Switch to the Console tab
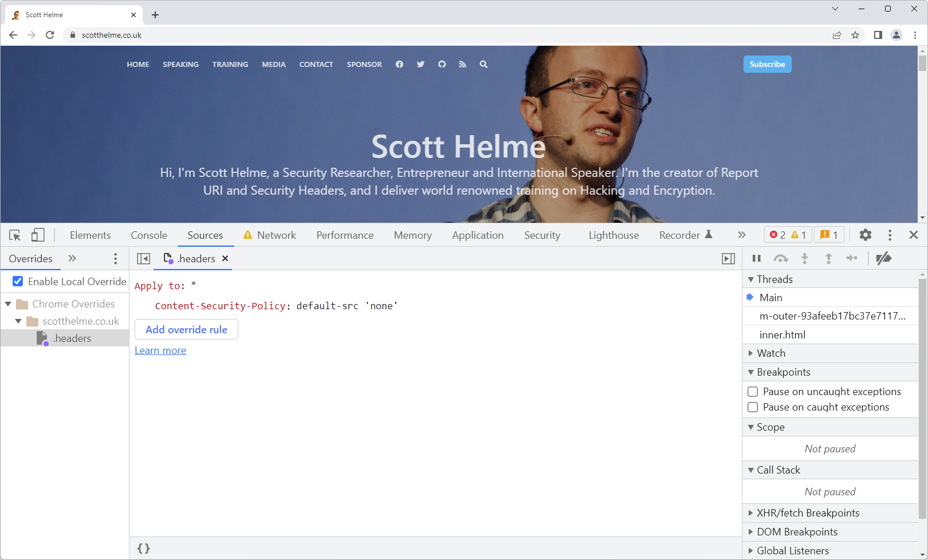Screen dimensions: 928x560 (149, 235)
